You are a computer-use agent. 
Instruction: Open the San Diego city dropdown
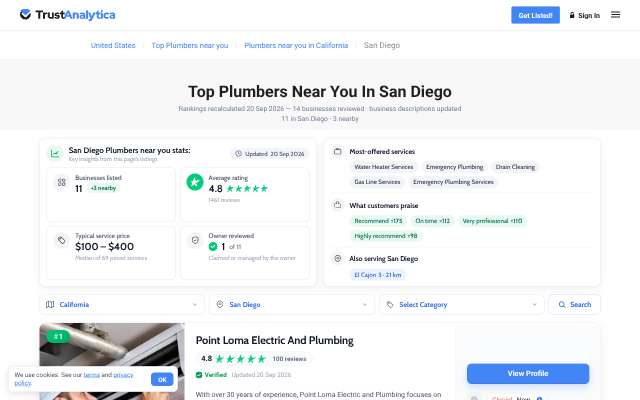point(291,304)
